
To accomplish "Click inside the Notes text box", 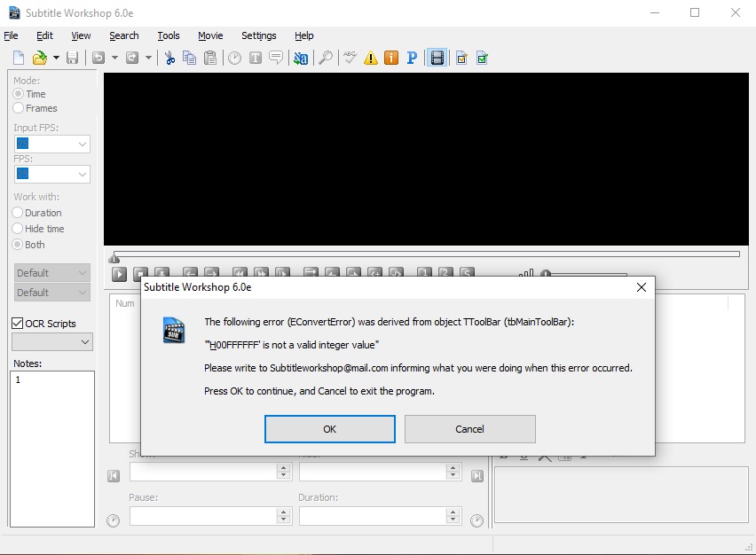I will click(52, 449).
